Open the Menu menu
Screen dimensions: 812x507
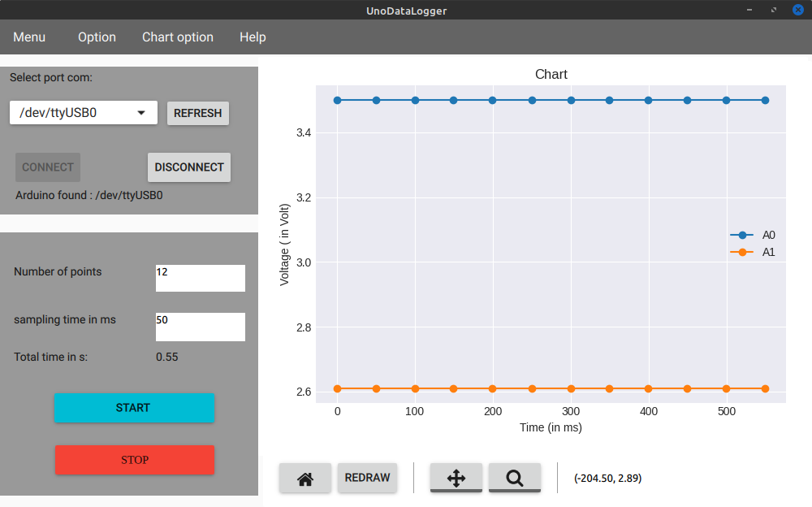(29, 37)
